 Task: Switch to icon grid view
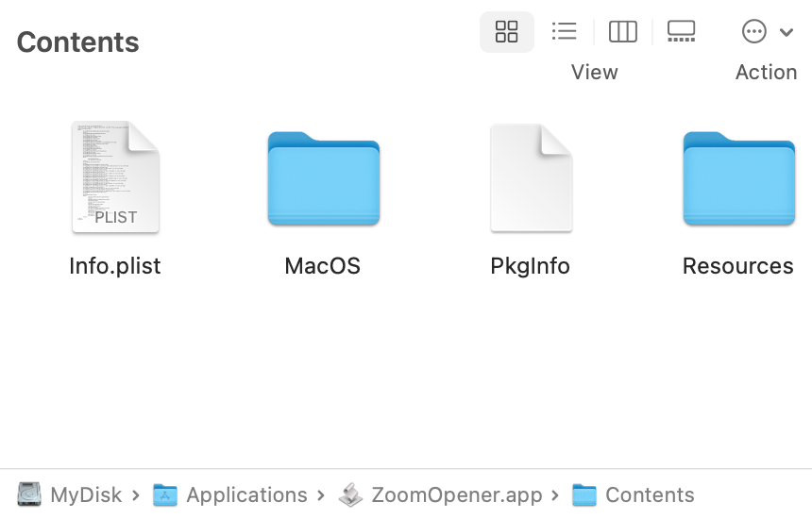(x=507, y=32)
